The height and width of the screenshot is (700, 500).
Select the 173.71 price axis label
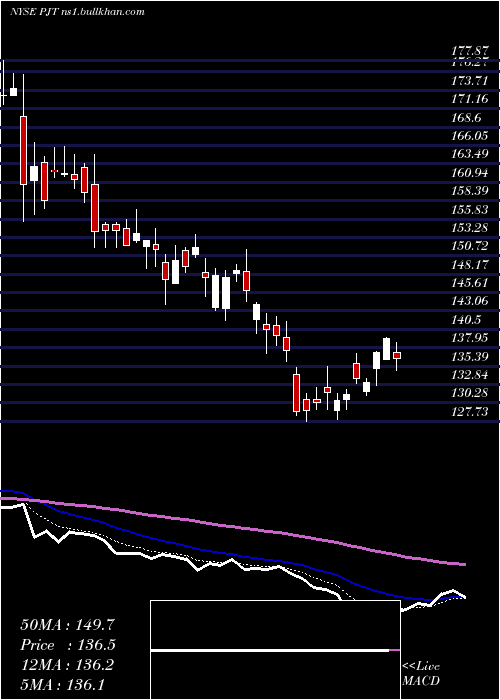point(469,81)
